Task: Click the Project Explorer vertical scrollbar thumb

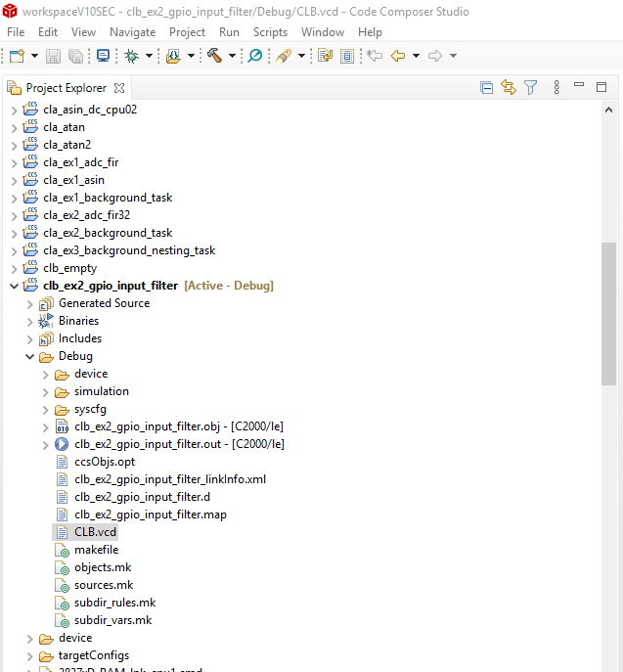Action: coord(608,314)
